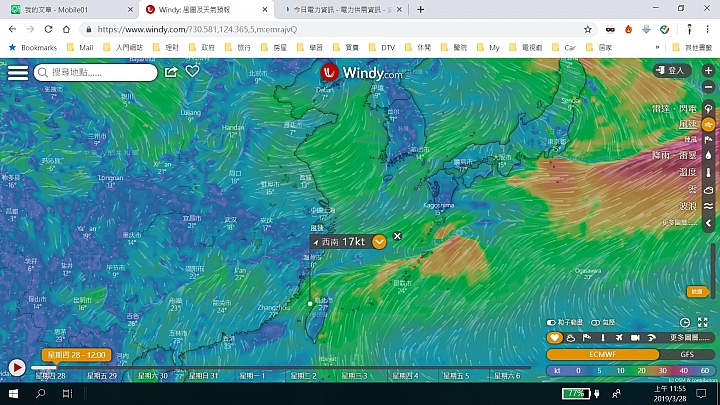The width and height of the screenshot is (720, 405).
Task: Open the hamburger main menu
Action: pos(18,73)
